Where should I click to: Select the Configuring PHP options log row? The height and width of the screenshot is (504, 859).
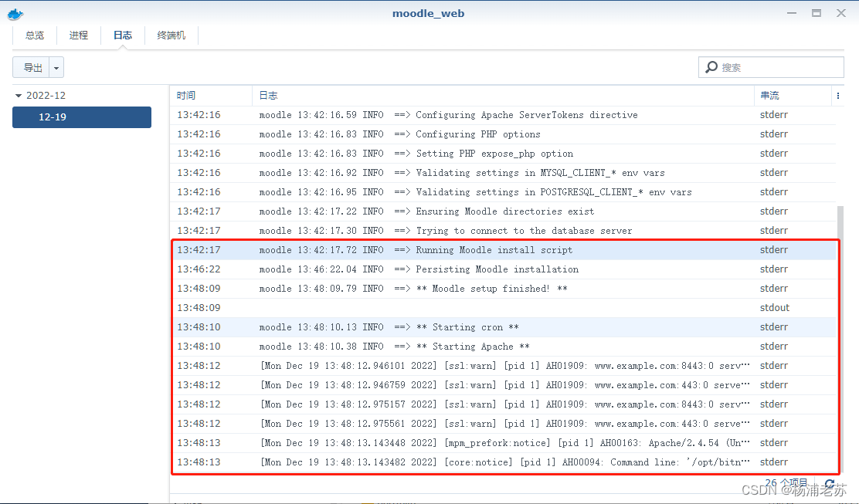pos(503,134)
